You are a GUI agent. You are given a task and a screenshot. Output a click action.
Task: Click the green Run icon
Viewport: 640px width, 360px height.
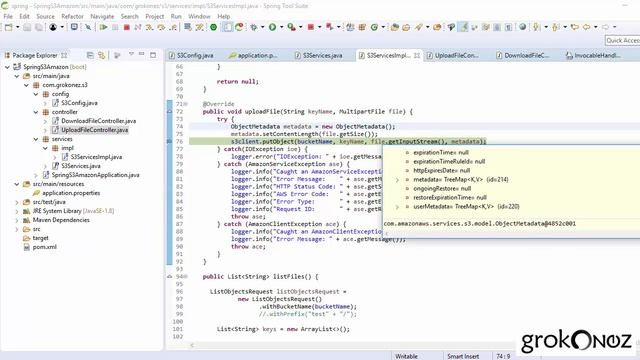tap(272, 27)
